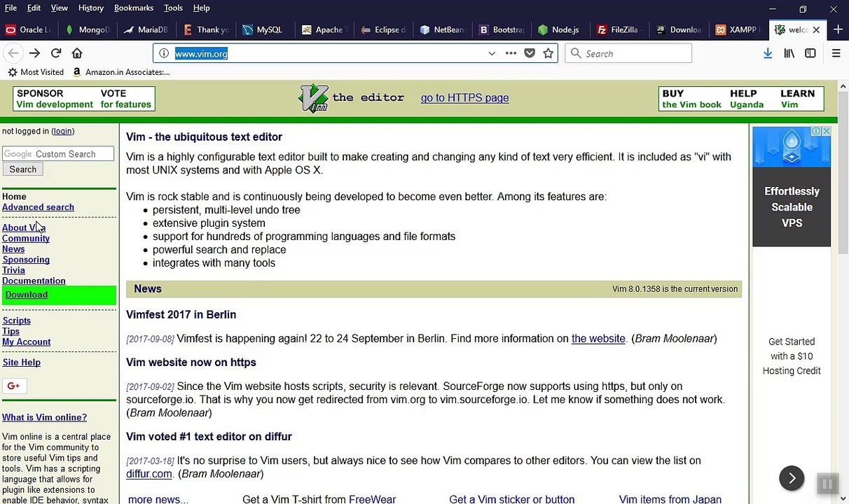Click the browser Back arrow
The image size is (849, 504).
13,53
